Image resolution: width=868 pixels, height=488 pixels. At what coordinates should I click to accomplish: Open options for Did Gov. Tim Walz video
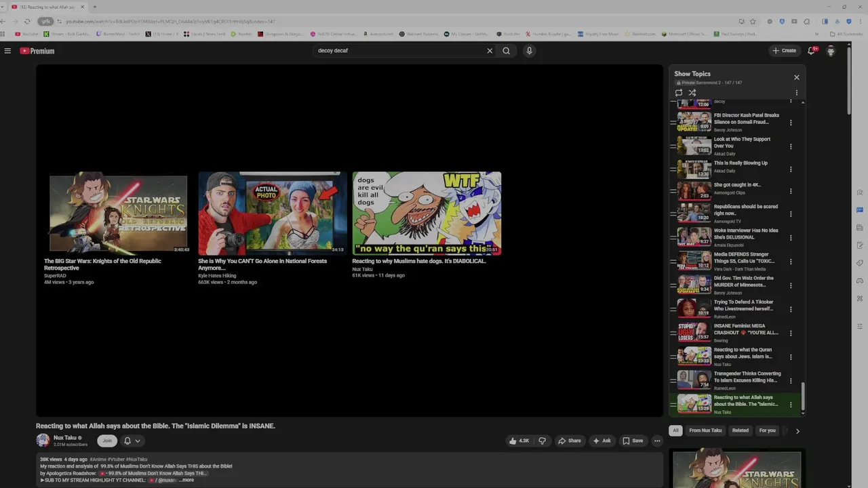click(791, 285)
